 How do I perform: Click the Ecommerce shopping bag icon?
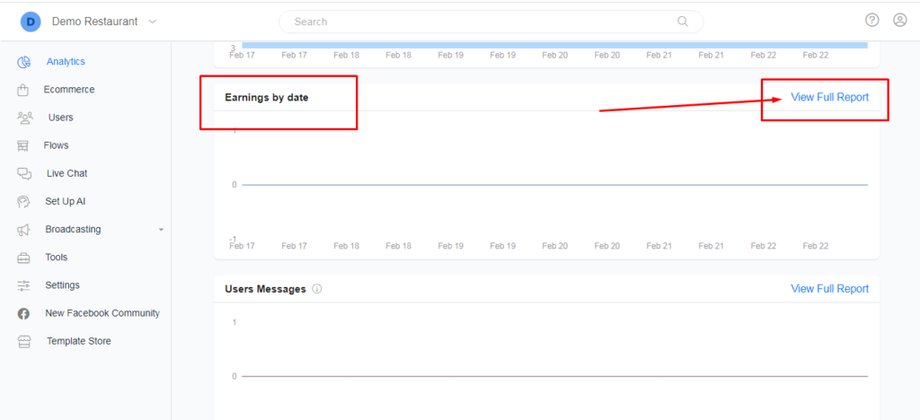point(23,90)
